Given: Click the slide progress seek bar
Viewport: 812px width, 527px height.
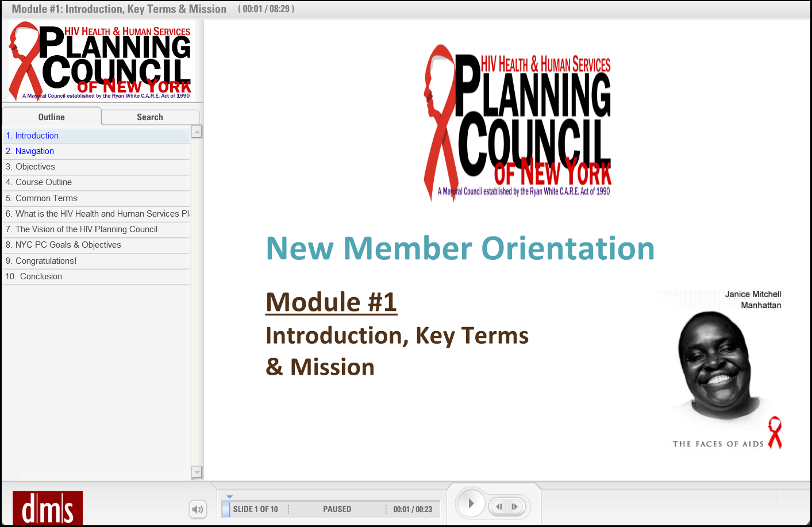Looking at the screenshot, I should point(330,509).
